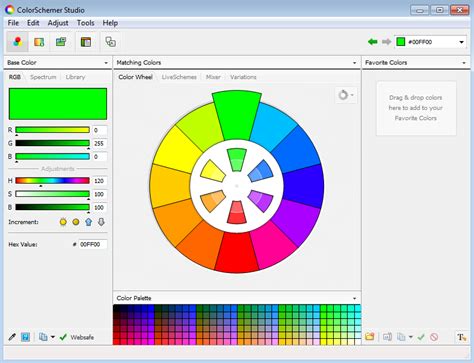This screenshot has width=474, height=363.
Task: Open the second toolbar icon with orange swatch
Action: point(39,42)
